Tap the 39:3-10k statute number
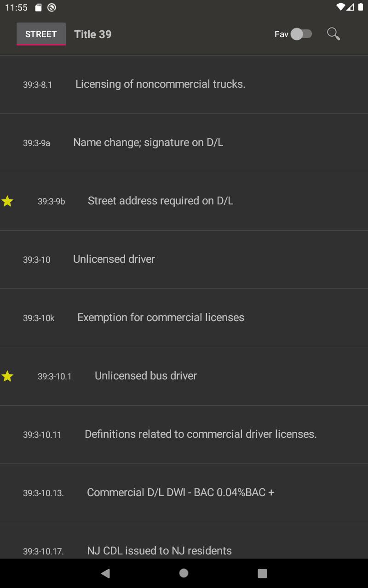368x588 pixels. tap(39, 318)
